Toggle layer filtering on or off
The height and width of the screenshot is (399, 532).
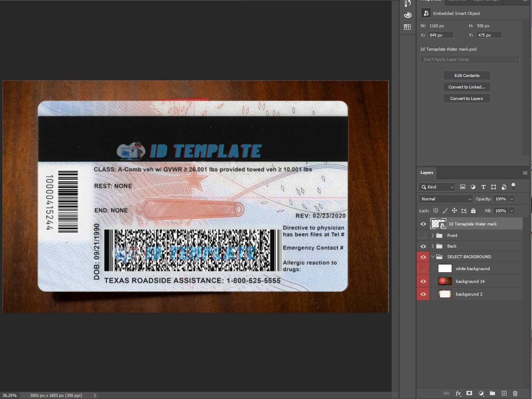[513, 186]
